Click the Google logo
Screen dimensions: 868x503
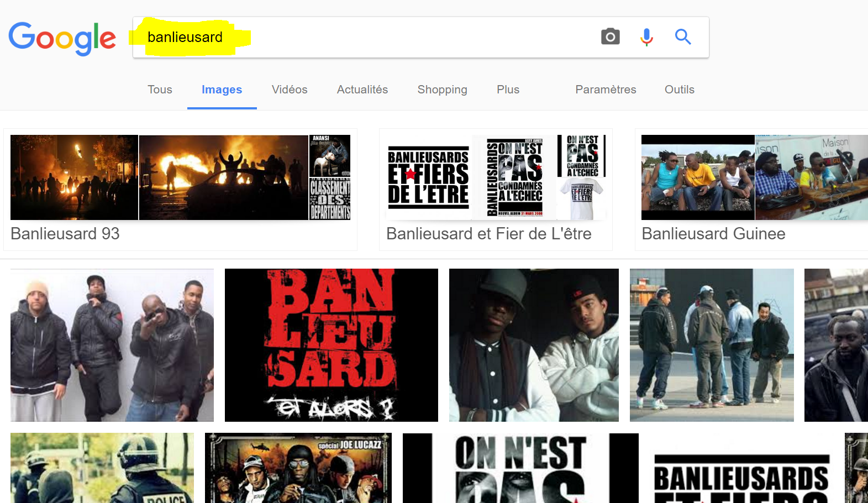[62, 38]
